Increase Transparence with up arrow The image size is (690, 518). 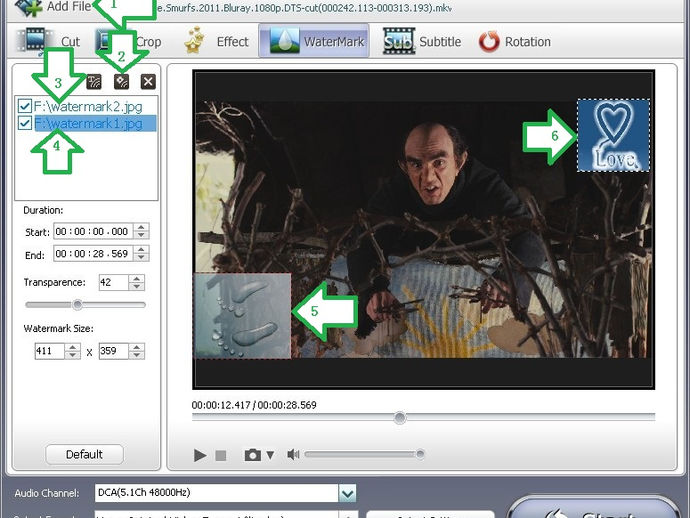click(x=137, y=278)
